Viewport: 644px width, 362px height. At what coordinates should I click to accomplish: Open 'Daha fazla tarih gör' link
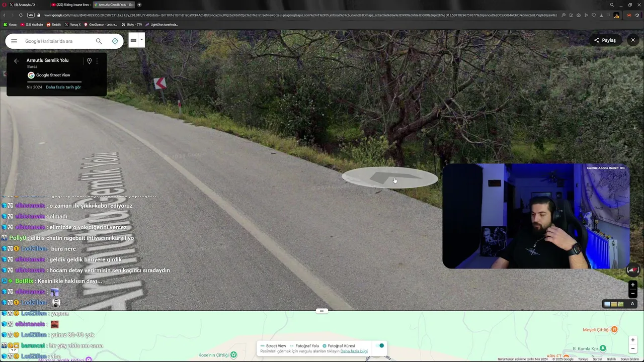[63, 87]
